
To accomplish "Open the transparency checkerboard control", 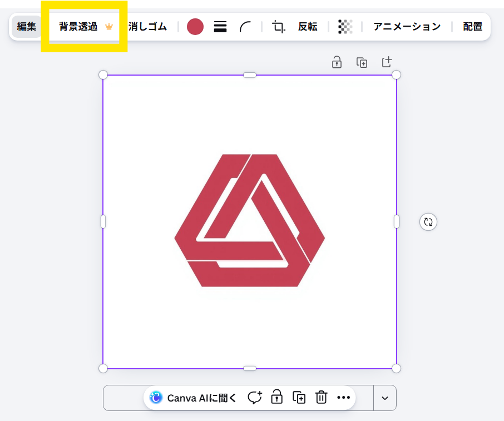I will (345, 26).
